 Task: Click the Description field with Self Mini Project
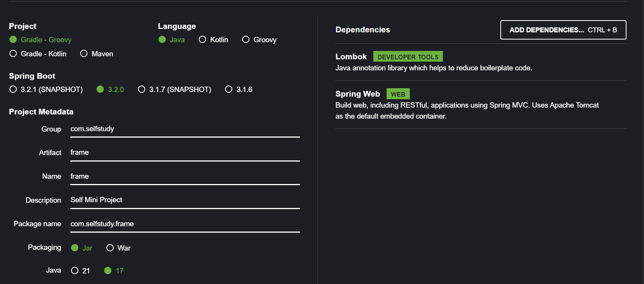point(185,200)
